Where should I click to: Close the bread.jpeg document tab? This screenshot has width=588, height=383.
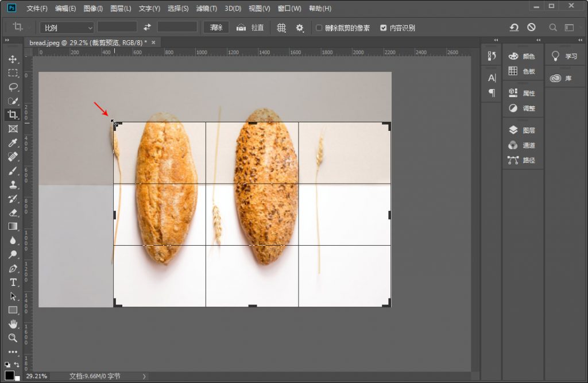[x=153, y=42]
